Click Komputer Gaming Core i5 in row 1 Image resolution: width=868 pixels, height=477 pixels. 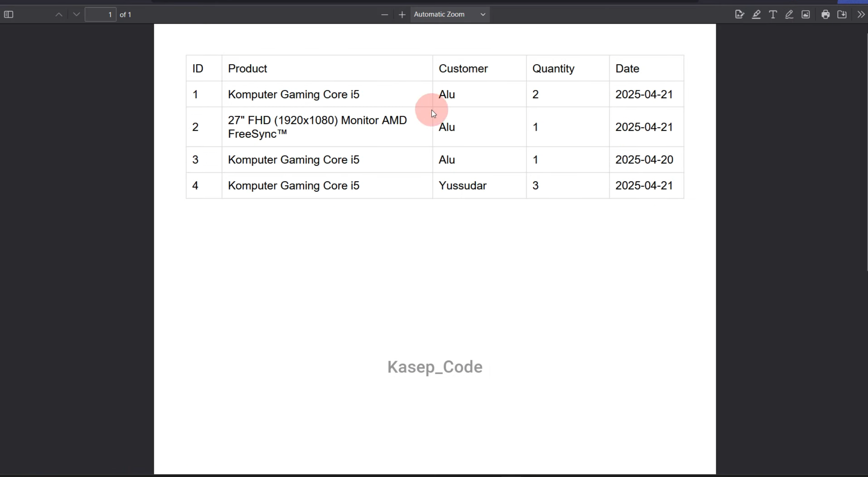[294, 94]
